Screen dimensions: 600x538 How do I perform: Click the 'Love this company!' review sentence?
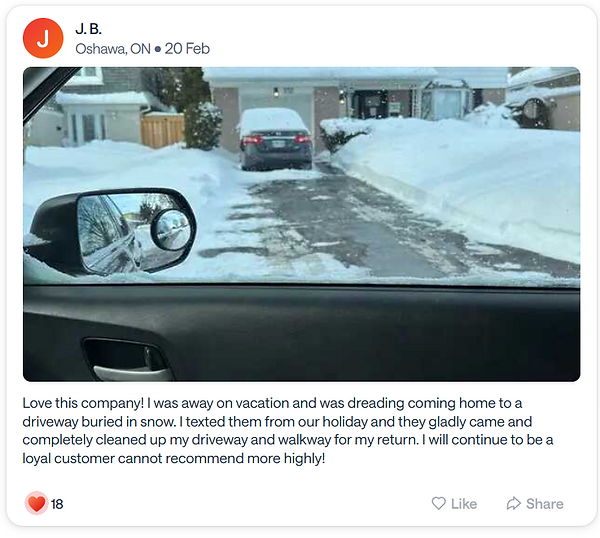click(x=83, y=403)
